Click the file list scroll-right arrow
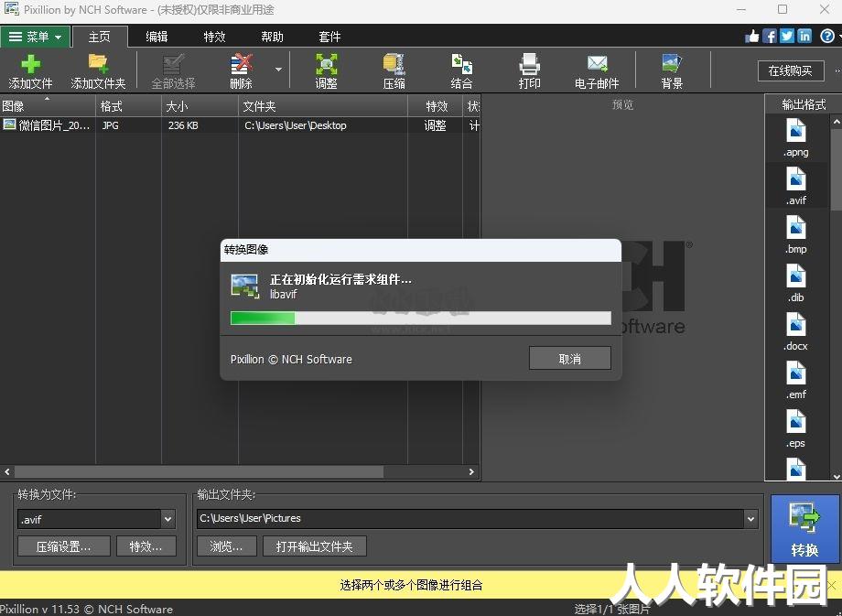842x616 pixels. click(x=471, y=471)
